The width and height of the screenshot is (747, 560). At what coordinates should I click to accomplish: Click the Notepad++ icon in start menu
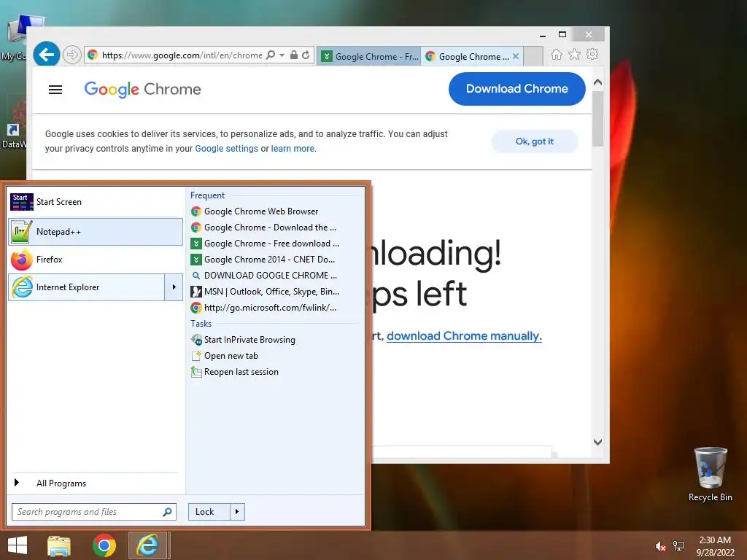22,232
